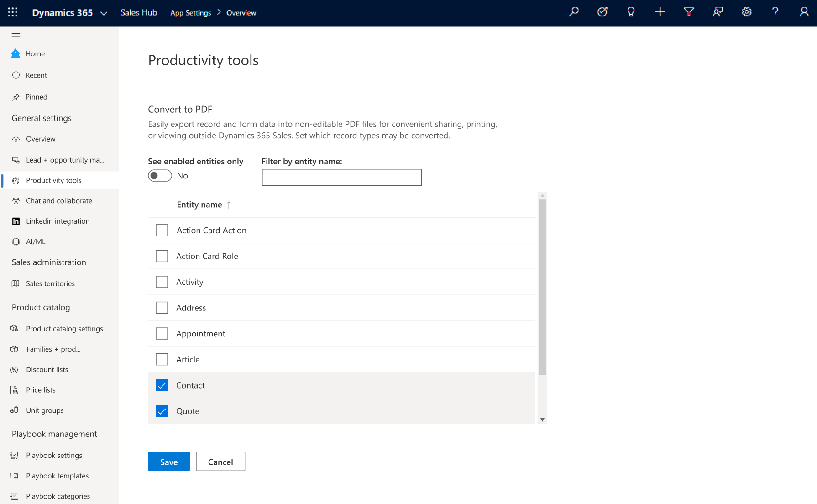Screen dimensions: 817x504
Task: Click the entity list scrollbar thumb
Action: (x=542, y=287)
